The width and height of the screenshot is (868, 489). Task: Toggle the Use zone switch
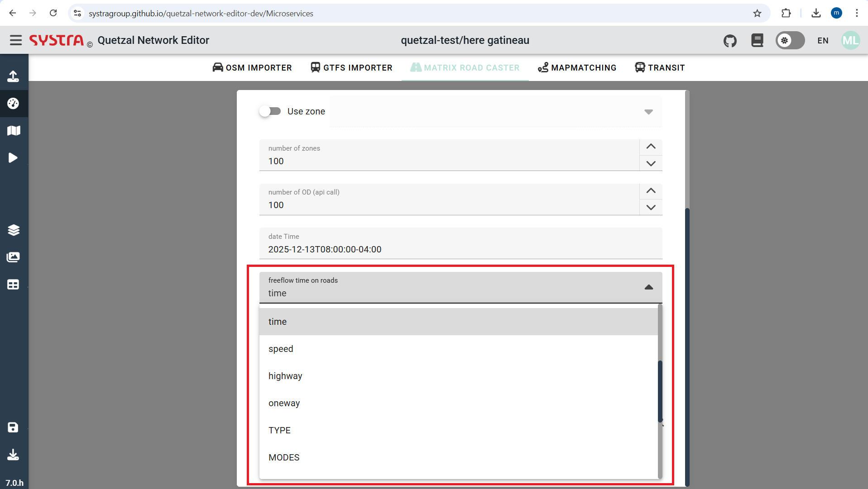(x=270, y=111)
